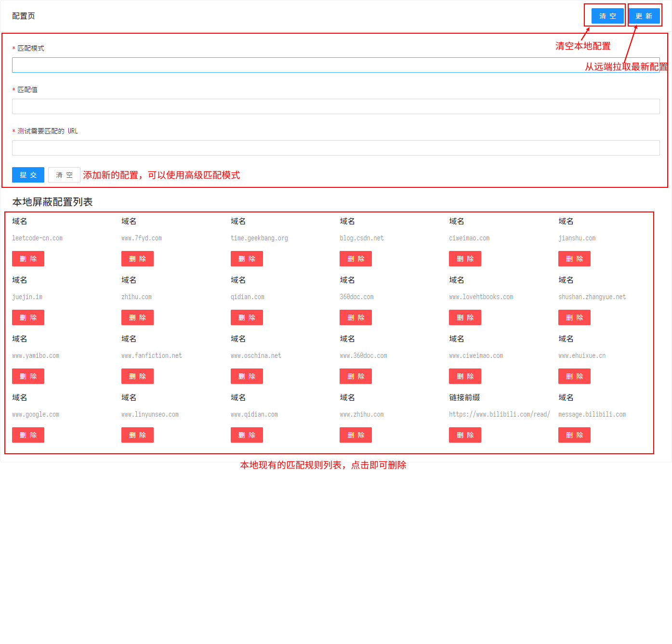Click the white 清空 button beside 提交
This screenshot has height=644, width=672.
pyautogui.click(x=64, y=175)
